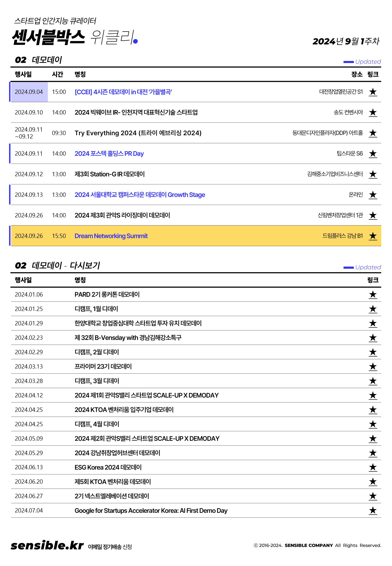This screenshot has width=392, height=566.
Task: Click 서울대학교 캠퍼스타운 데모데이 Growth Stage title
Action: coord(140,195)
